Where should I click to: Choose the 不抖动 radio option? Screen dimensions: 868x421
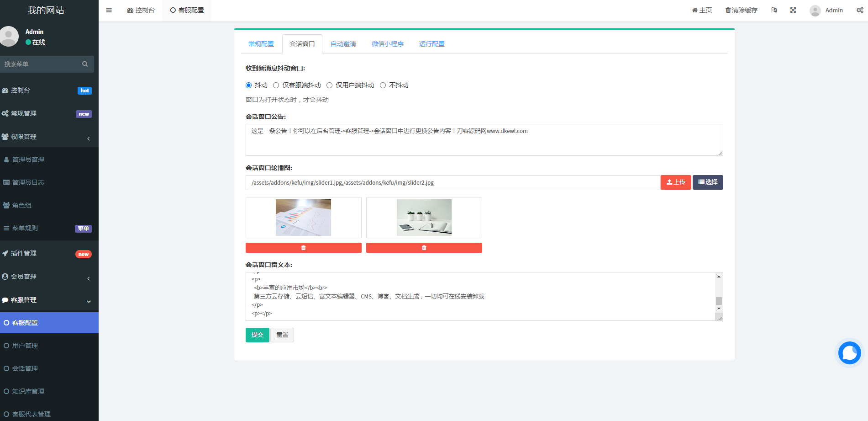click(x=383, y=85)
